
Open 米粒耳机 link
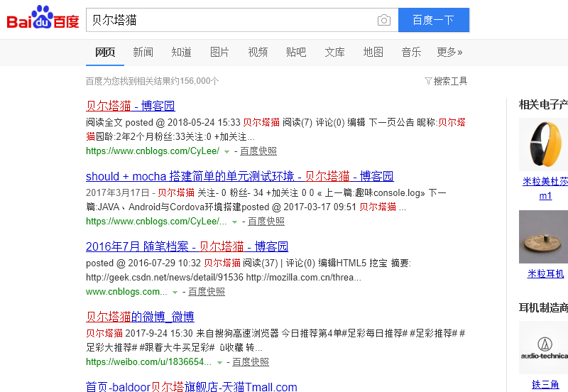tap(545, 273)
